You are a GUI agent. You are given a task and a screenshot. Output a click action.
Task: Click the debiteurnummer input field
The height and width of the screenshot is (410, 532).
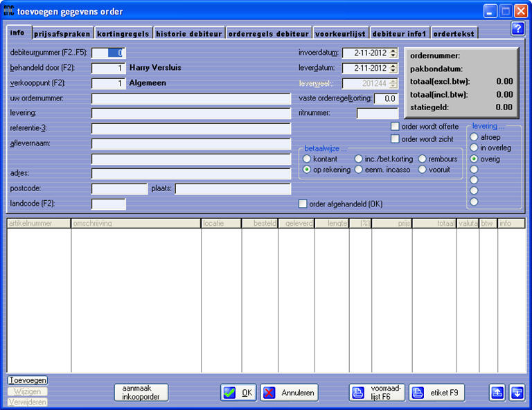point(108,53)
